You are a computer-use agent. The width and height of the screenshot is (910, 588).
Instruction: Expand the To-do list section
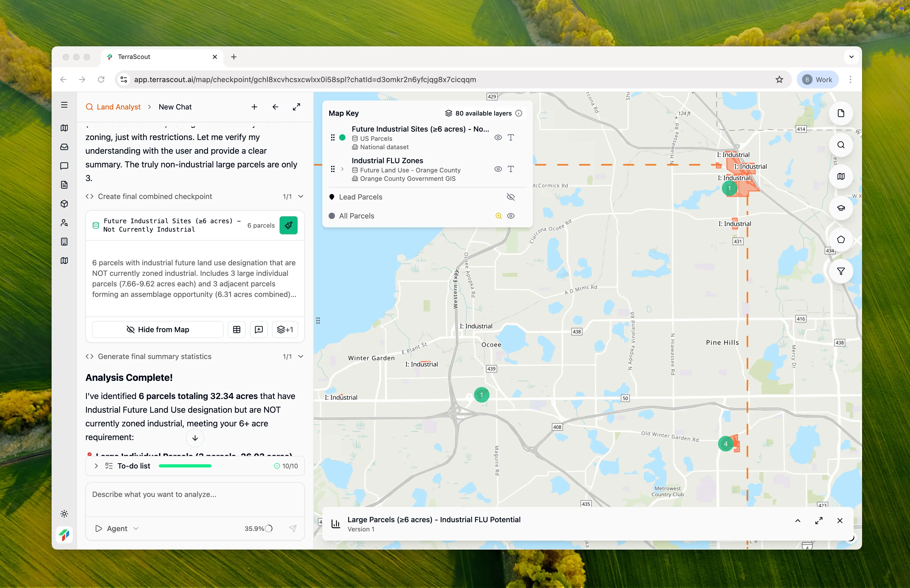pyautogui.click(x=96, y=466)
